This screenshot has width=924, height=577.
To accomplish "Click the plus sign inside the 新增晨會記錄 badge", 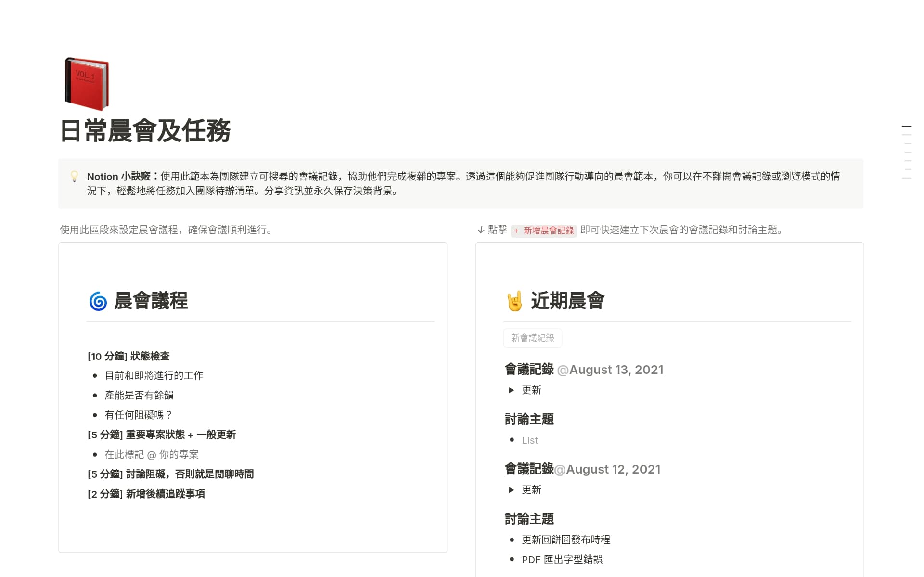I will coord(516,231).
